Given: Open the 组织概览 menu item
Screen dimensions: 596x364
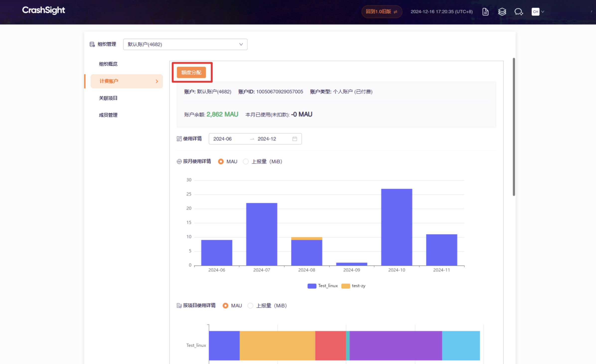Looking at the screenshot, I should [108, 64].
